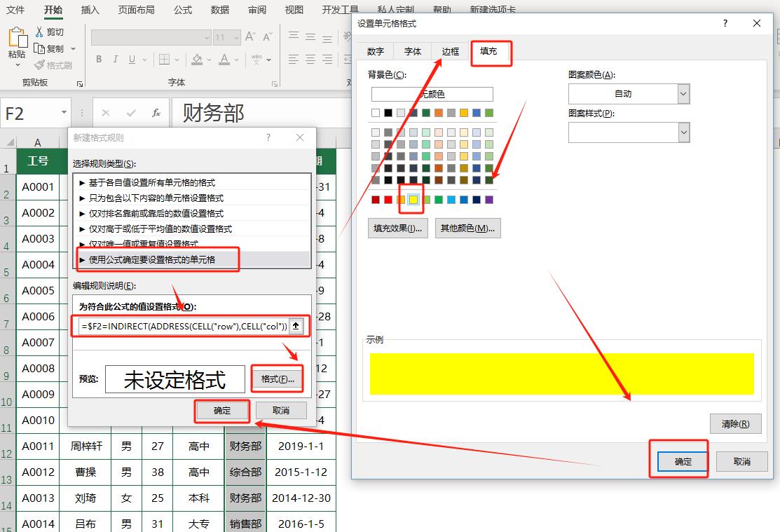Switch to the 公式 (Formulas) ribbon tab
The height and width of the screenshot is (532, 780).
coord(183,9)
